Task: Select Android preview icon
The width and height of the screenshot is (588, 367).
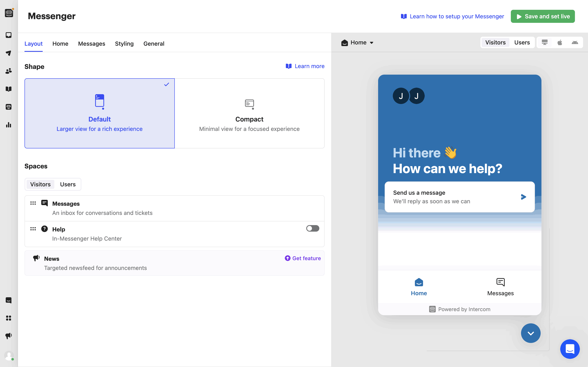Action: (575, 42)
